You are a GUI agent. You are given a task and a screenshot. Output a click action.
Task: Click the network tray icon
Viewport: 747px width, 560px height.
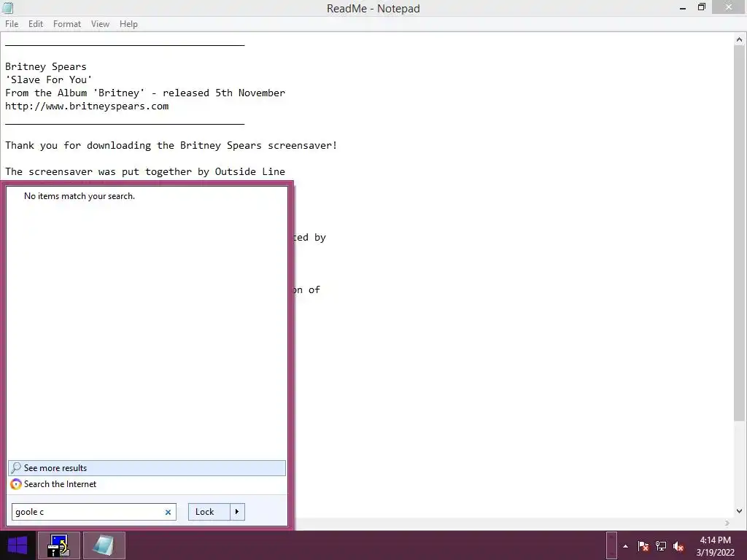pyautogui.click(x=661, y=546)
